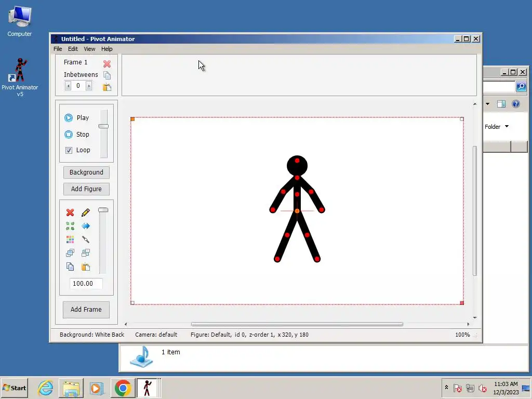Click Pivot Animator taskbar button
532x399 pixels.
tap(147, 388)
